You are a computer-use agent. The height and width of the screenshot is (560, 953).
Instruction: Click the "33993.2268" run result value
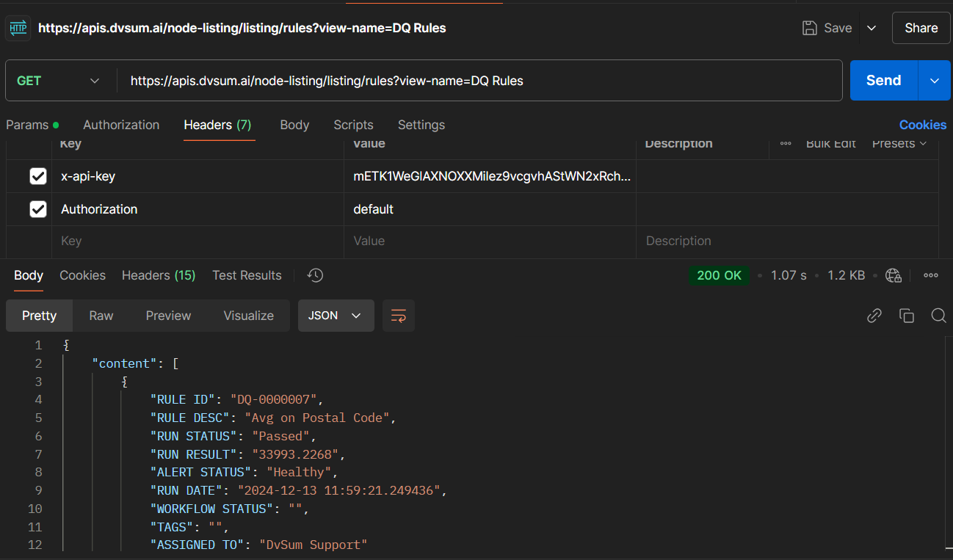(295, 454)
